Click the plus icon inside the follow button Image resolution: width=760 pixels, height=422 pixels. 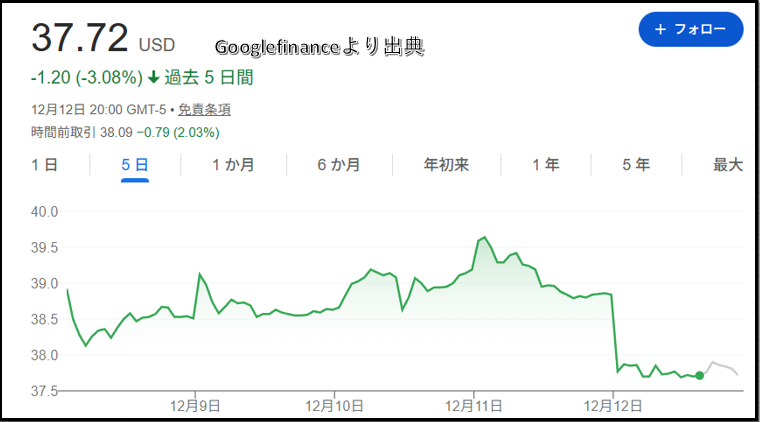pyautogui.click(x=660, y=30)
